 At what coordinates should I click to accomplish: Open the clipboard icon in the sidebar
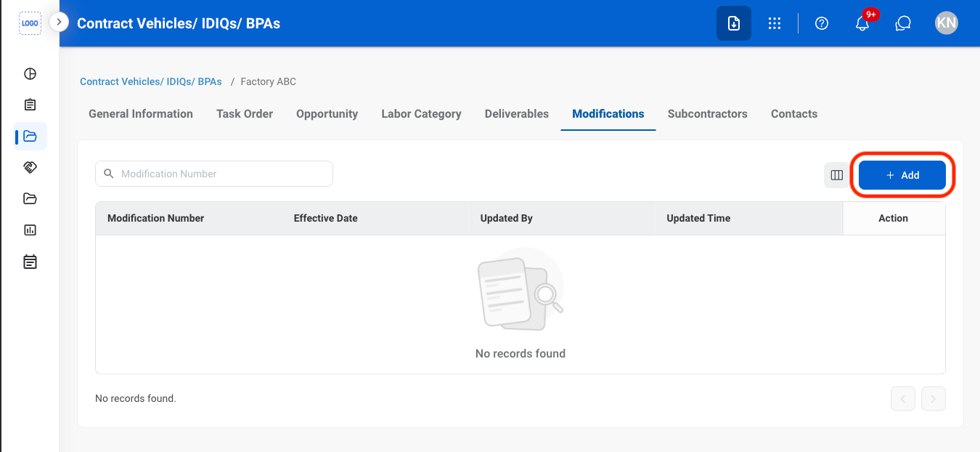coord(30,105)
